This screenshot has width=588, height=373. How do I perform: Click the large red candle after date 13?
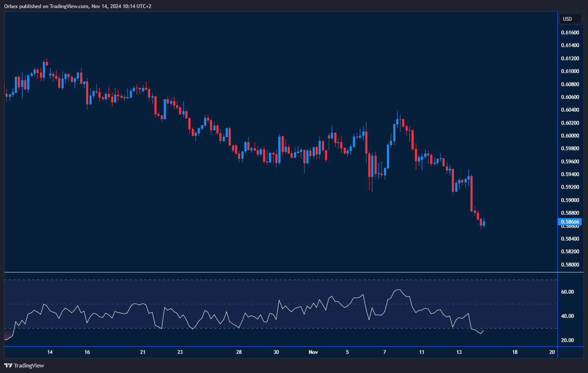pyautogui.click(x=471, y=193)
